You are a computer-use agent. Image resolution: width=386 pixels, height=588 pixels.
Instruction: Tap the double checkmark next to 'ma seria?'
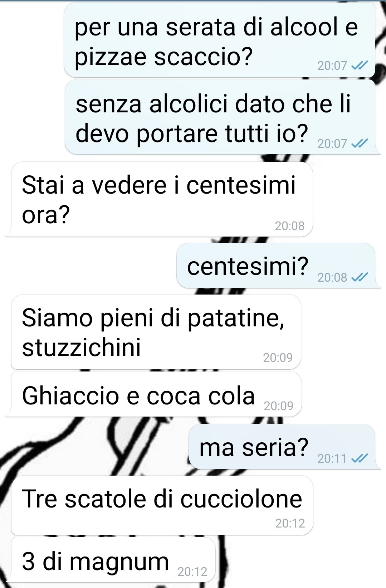click(x=360, y=458)
